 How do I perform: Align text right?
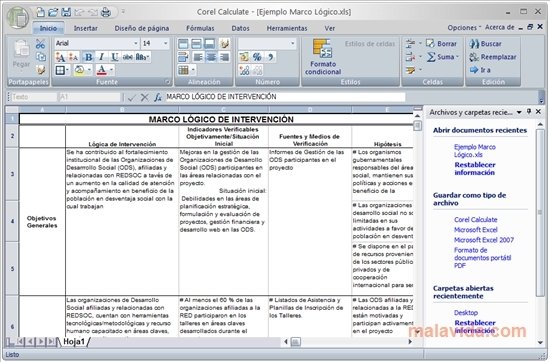coord(224,57)
